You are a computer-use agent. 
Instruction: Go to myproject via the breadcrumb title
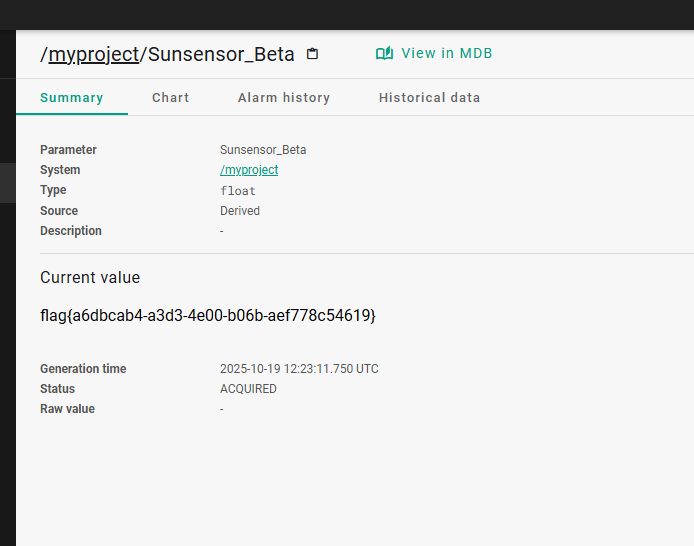[93, 54]
